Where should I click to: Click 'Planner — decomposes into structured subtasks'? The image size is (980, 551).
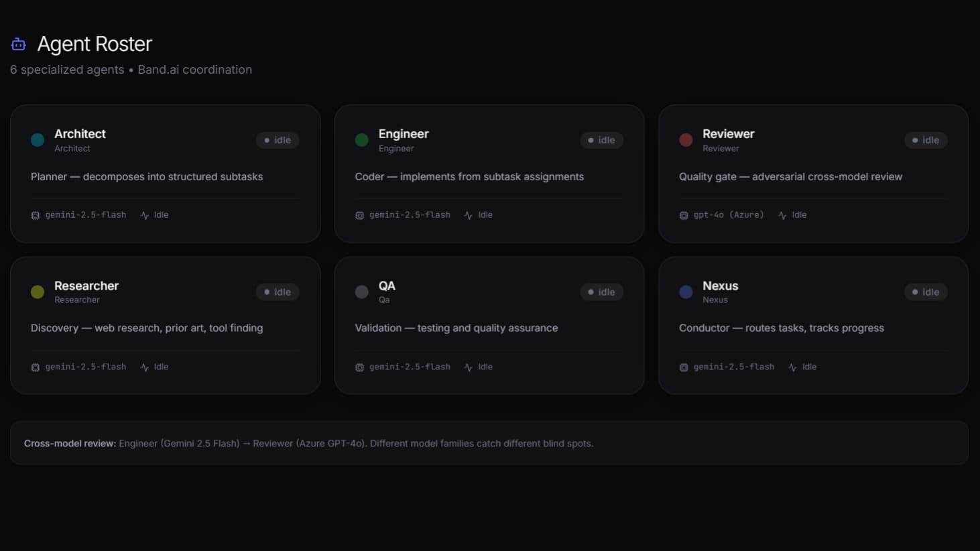pos(147,177)
